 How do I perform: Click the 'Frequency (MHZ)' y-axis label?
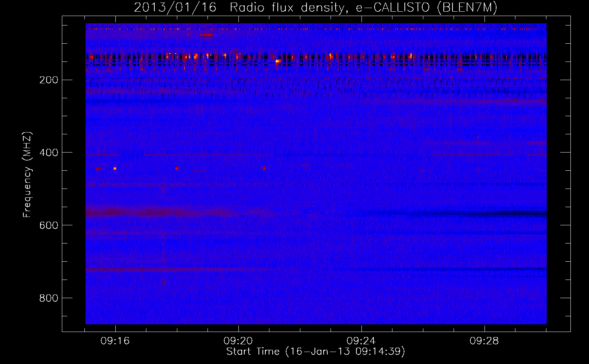coord(27,175)
